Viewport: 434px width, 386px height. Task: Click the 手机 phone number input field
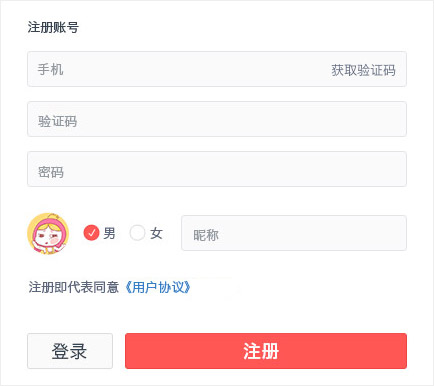click(x=217, y=69)
